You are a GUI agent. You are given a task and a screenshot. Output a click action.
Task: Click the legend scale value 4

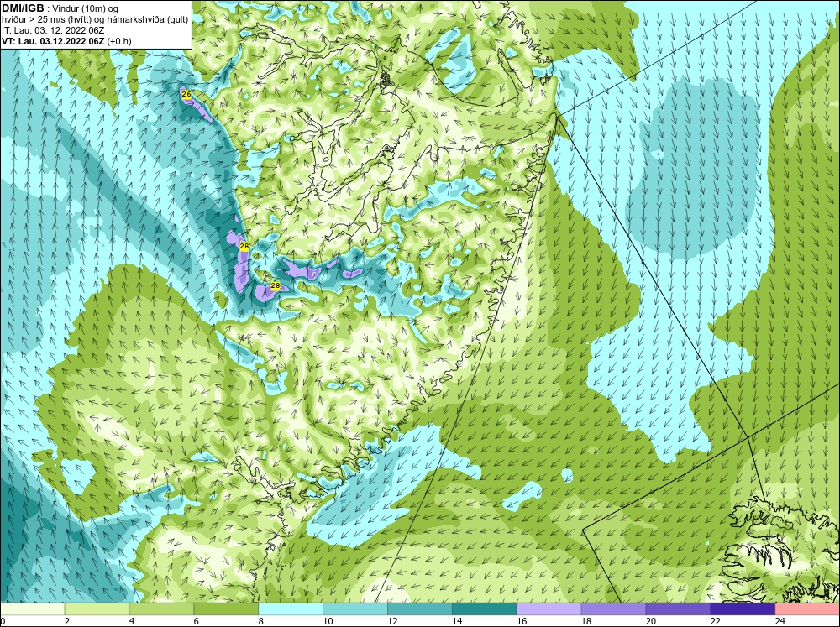(x=132, y=621)
